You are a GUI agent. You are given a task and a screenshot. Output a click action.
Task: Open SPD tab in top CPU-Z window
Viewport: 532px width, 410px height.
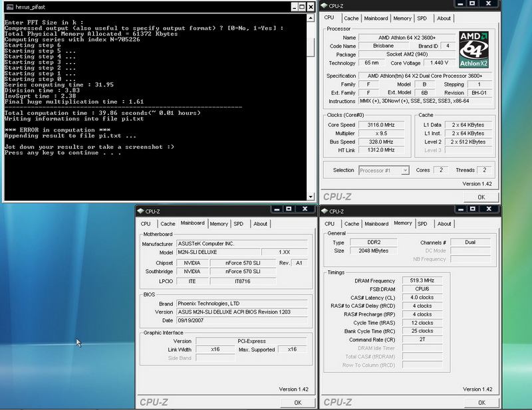point(422,19)
